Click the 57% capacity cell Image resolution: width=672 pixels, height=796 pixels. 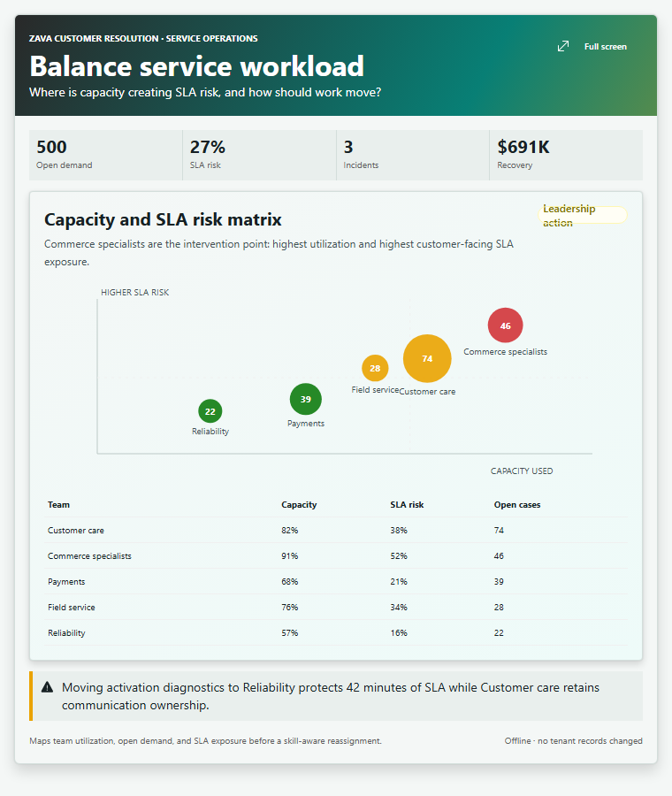(290, 632)
